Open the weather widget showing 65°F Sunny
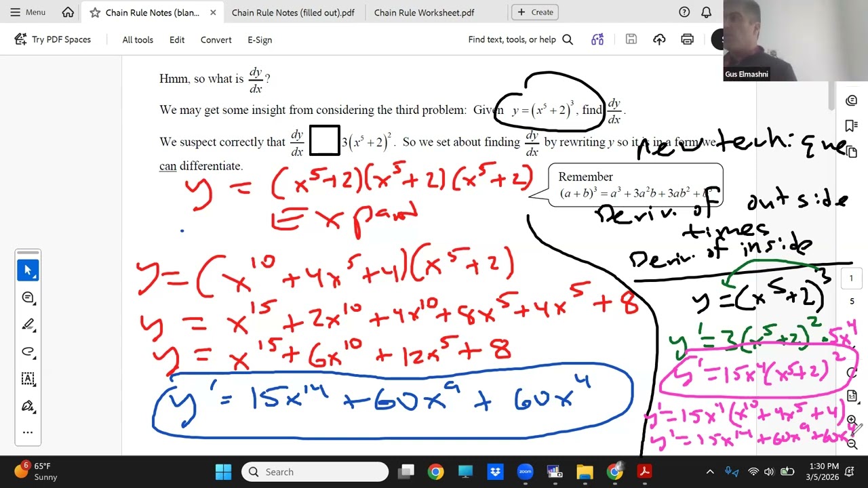The image size is (868, 488). [38, 472]
